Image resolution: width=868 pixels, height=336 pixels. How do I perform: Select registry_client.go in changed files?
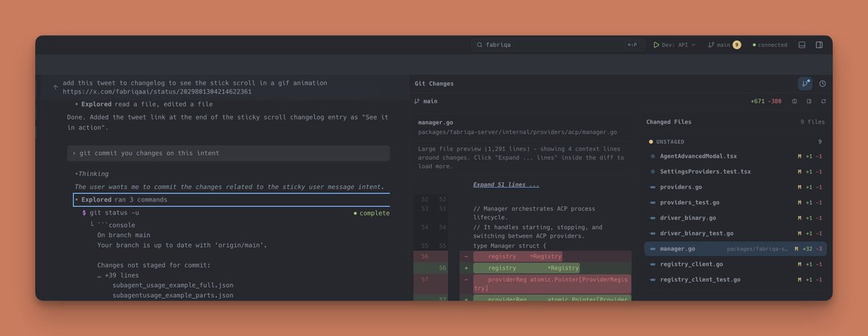[735, 264]
